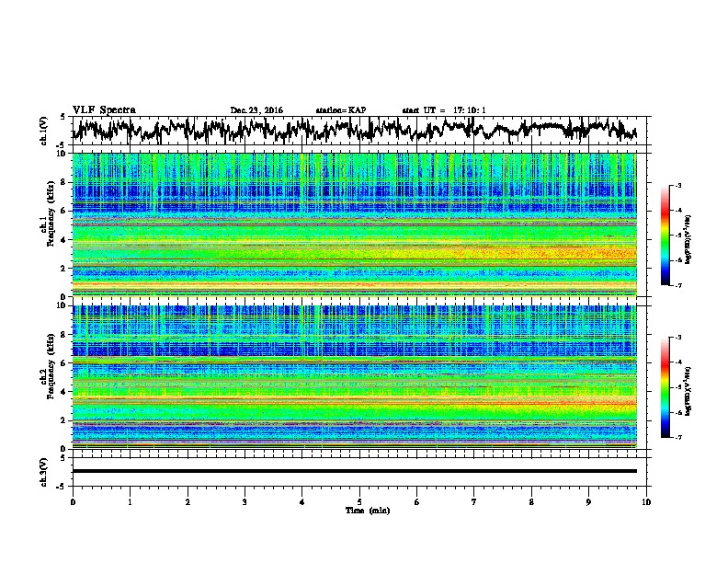The width and height of the screenshot is (728, 563).
Task: Click the ch.1 "Frequency (kHz)" axis label
Action: [x=51, y=213]
